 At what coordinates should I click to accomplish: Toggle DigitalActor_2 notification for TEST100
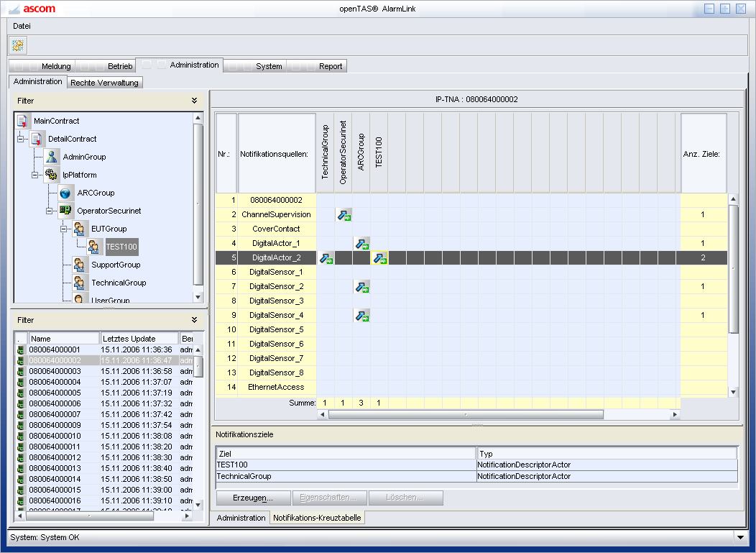379,257
